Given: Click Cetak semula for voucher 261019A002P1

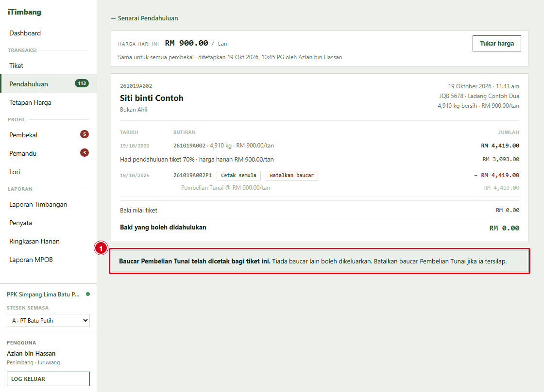Looking at the screenshot, I should pos(238,175).
